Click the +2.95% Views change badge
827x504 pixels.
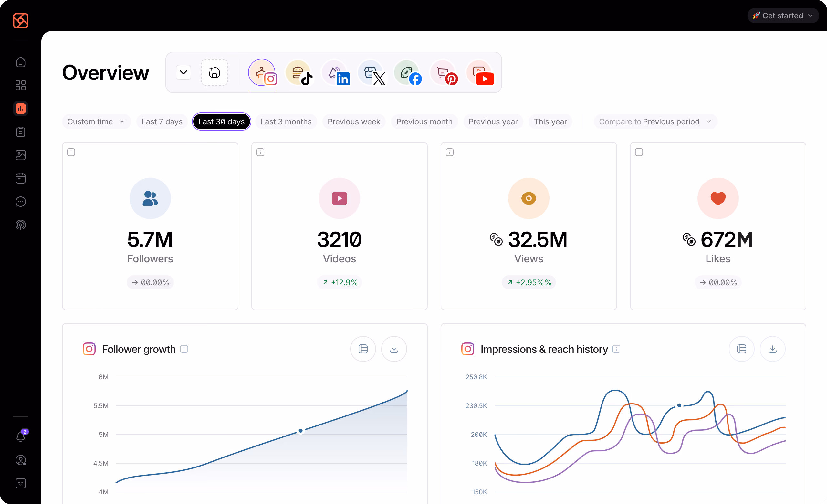529,283
